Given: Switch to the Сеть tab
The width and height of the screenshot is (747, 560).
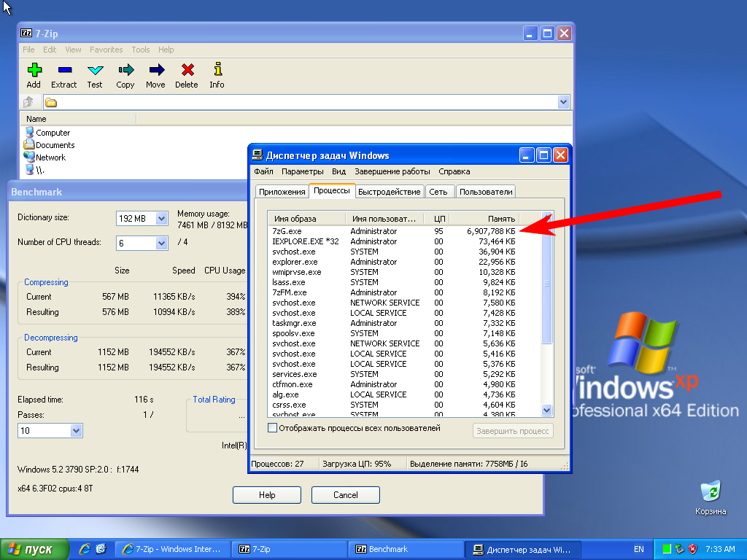Looking at the screenshot, I should pyautogui.click(x=438, y=192).
